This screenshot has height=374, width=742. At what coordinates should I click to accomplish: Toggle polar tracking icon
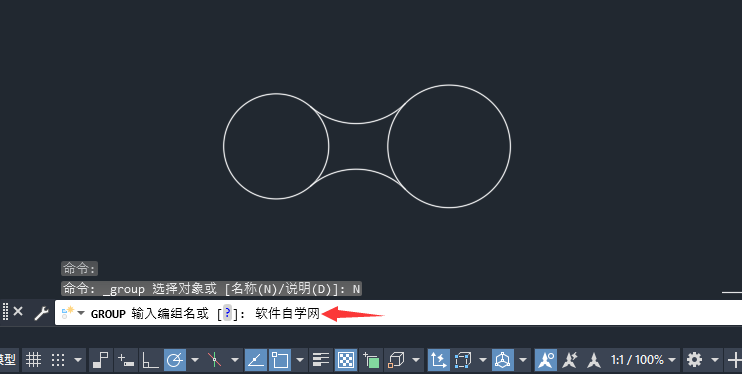click(175, 360)
